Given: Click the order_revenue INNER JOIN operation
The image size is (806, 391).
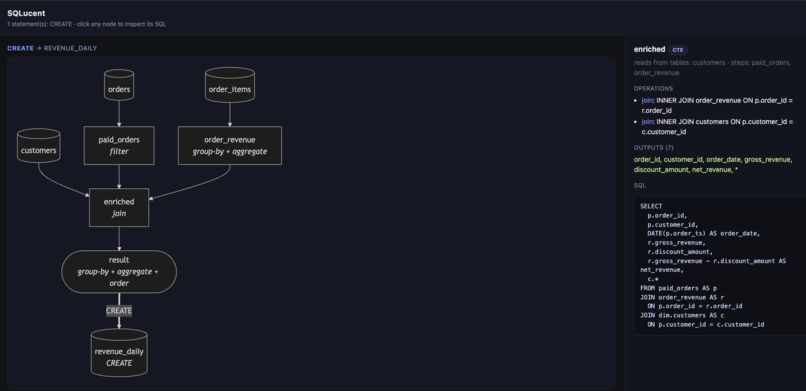Looking at the screenshot, I should [x=717, y=105].
